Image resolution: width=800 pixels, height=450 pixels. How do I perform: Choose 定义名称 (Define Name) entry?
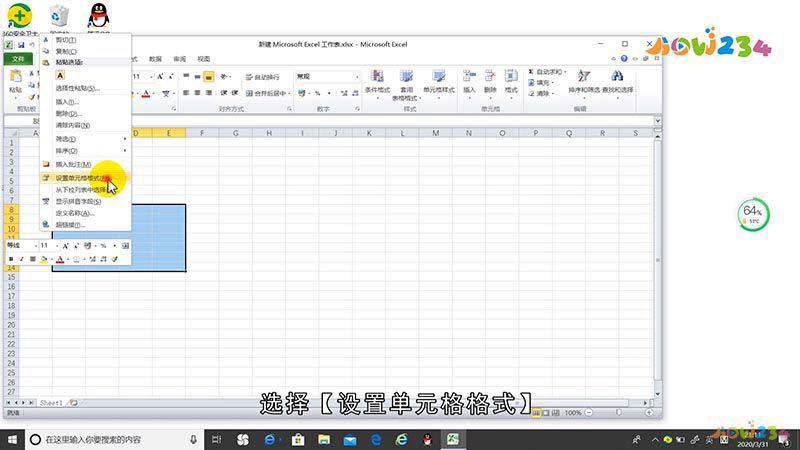point(75,213)
